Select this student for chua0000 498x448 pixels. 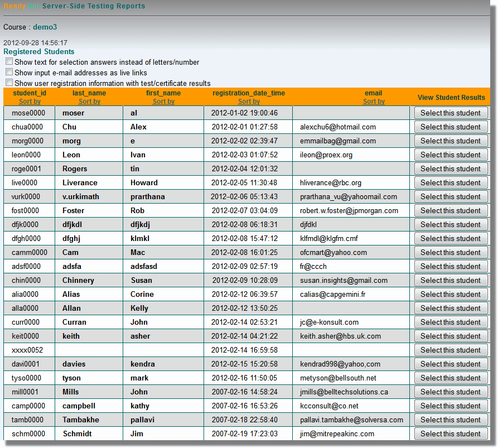pos(451,127)
